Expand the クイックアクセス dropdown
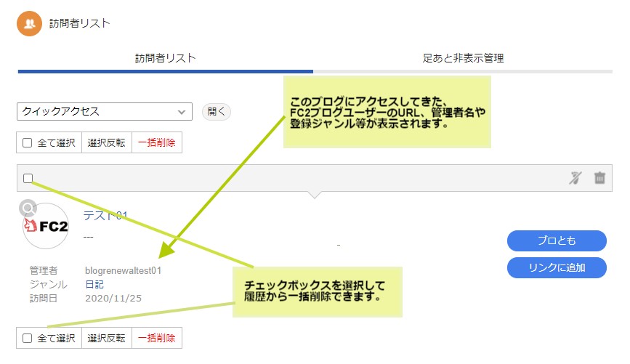The image size is (630, 364). point(104,112)
